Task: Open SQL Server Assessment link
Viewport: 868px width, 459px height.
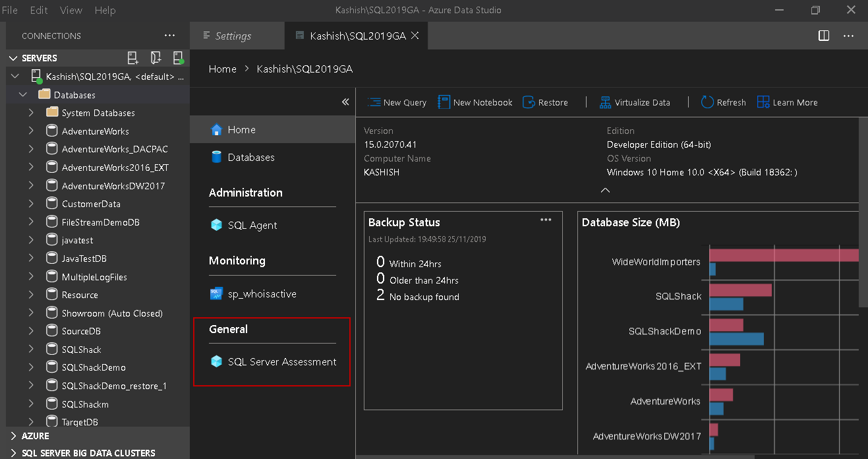Action: (281, 362)
